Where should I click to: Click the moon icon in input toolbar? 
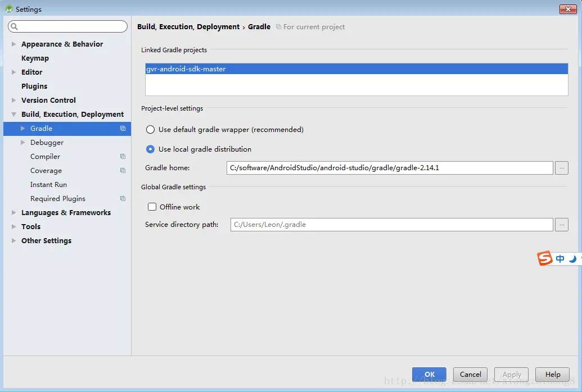572,259
